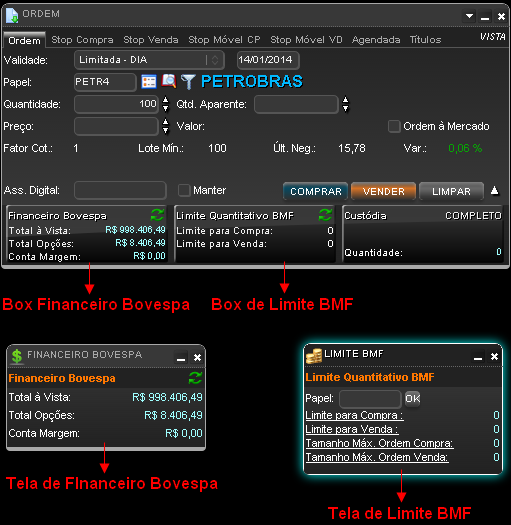Viewport: 511px width, 525px height.
Task: Open the Stop Móvel VD tab
Action: coord(306,40)
